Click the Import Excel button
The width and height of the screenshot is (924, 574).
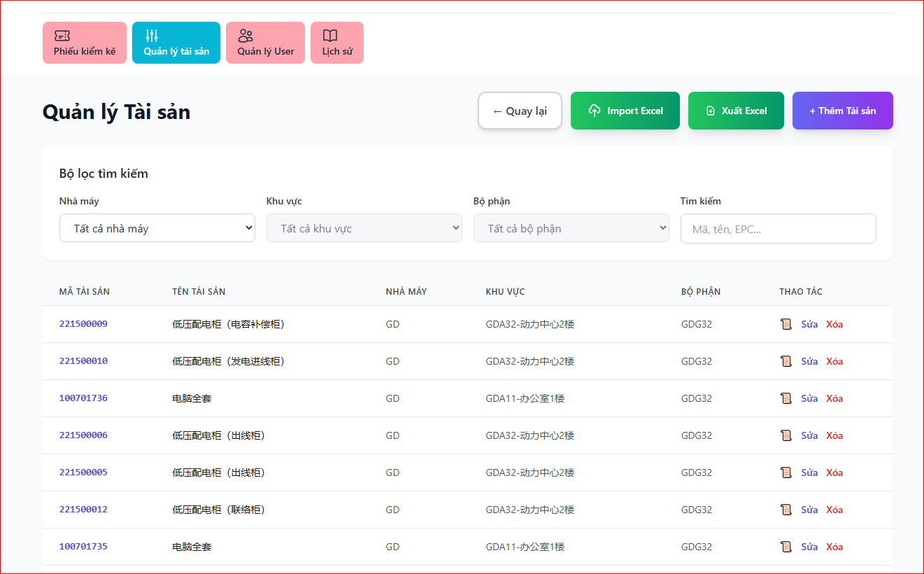[625, 111]
